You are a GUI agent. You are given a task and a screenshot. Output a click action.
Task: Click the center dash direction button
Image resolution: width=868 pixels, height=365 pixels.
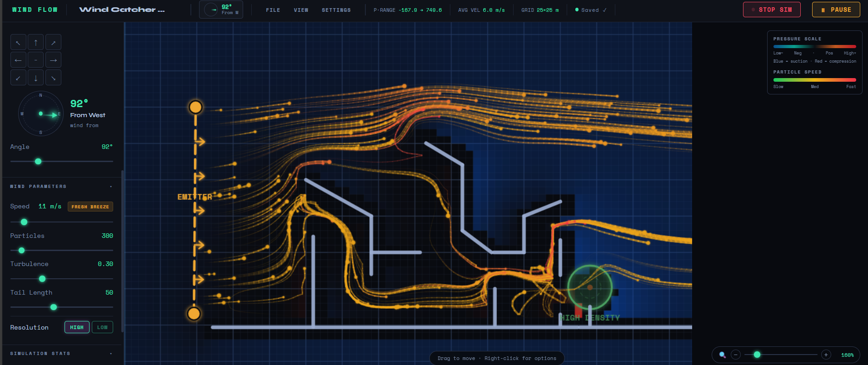[x=36, y=60]
